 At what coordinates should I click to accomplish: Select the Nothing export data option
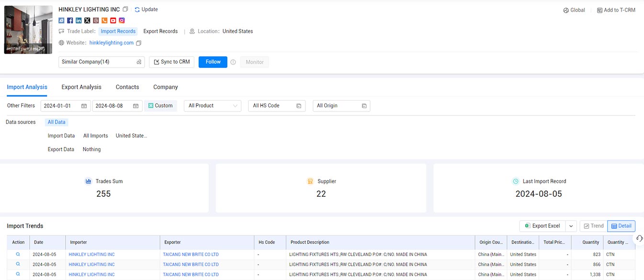91,149
